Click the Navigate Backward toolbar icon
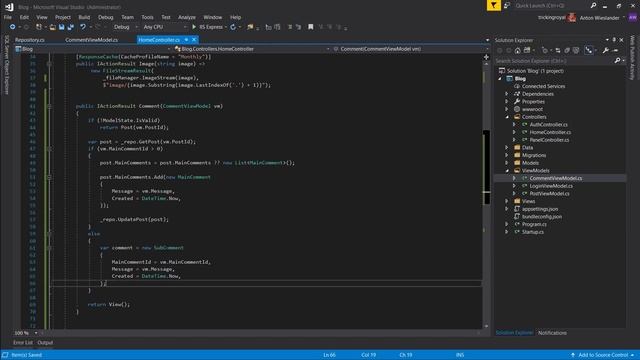Image resolution: width=640 pixels, height=360 pixels. click(x=13, y=27)
